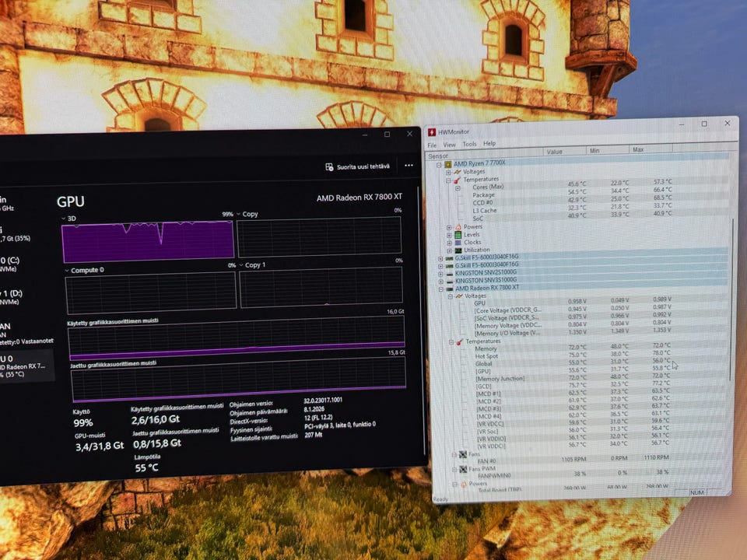Click the Jaettu grafiikkasuorittimen muisti graph
747x560 pixels.
point(239,379)
